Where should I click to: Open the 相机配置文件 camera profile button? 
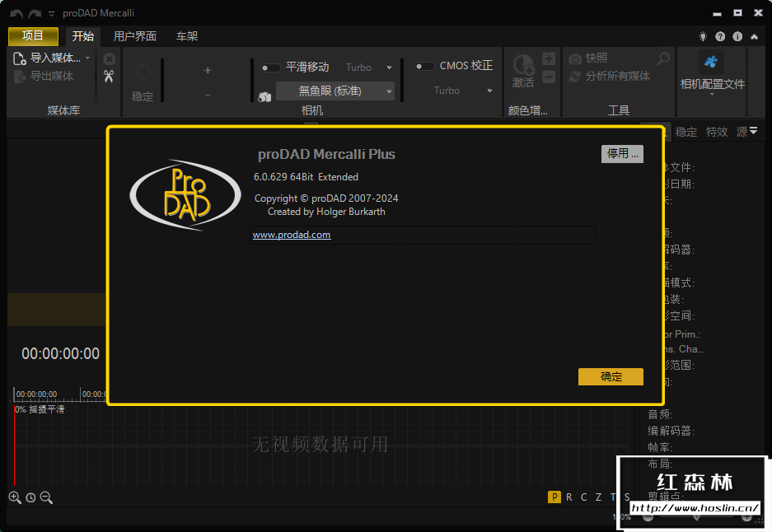click(713, 72)
